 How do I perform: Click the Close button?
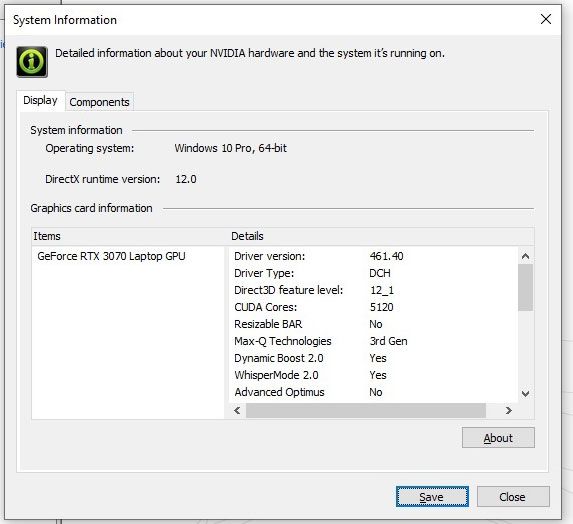[513, 497]
